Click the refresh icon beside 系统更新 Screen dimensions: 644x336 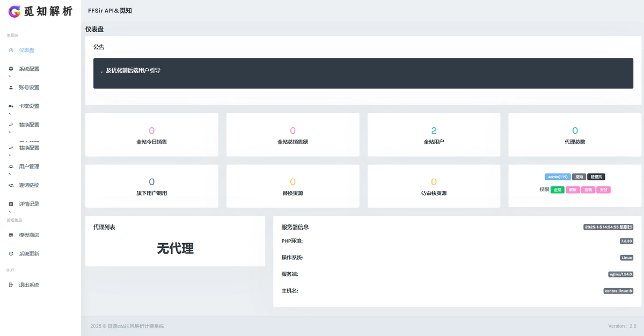click(11, 253)
